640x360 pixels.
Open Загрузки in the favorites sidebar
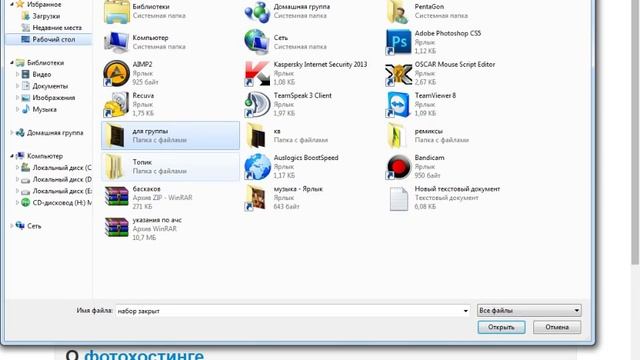pyautogui.click(x=46, y=16)
